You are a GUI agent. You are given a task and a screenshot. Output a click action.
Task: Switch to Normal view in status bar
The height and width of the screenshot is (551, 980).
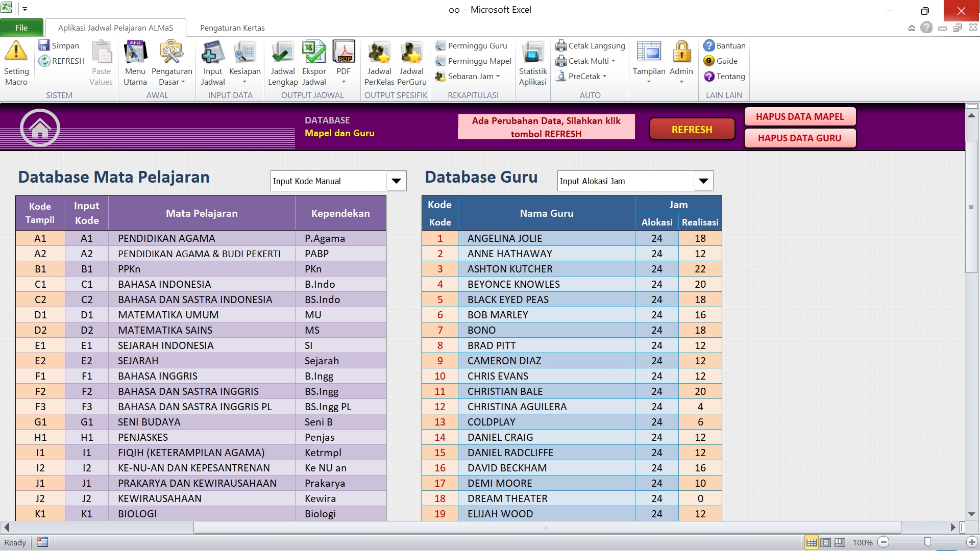pyautogui.click(x=811, y=542)
